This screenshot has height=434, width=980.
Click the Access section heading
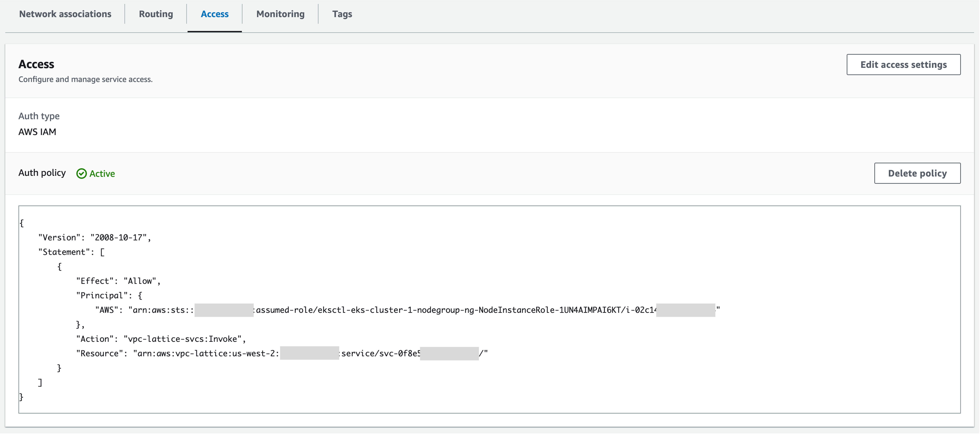[x=36, y=64]
